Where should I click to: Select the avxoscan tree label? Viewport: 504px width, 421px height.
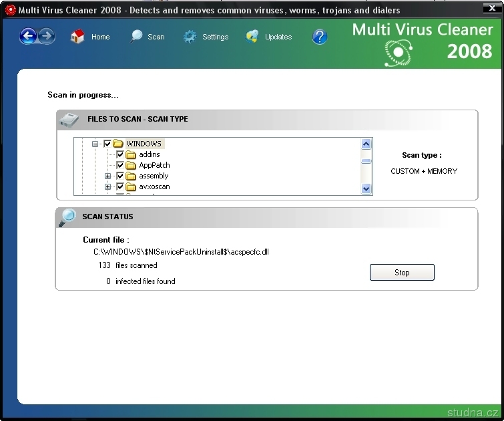point(154,186)
